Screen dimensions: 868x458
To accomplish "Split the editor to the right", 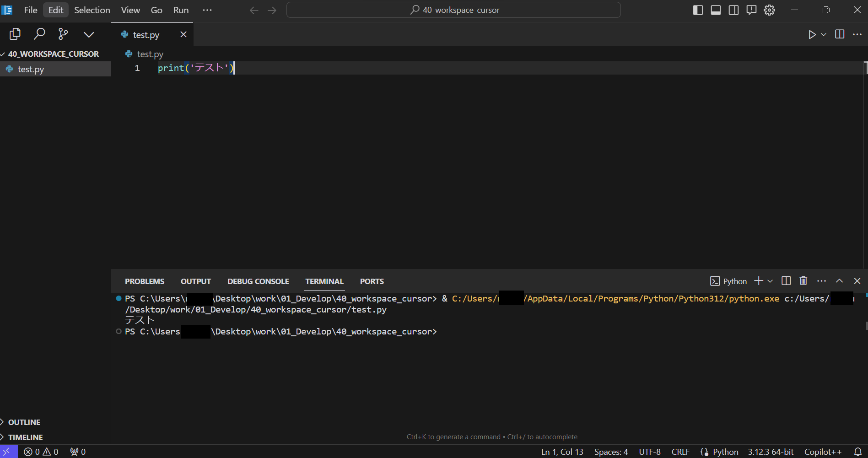I will [x=840, y=34].
